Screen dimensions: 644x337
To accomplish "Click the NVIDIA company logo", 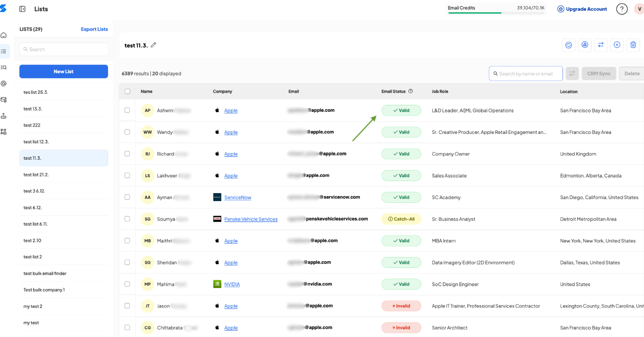I will tap(217, 284).
